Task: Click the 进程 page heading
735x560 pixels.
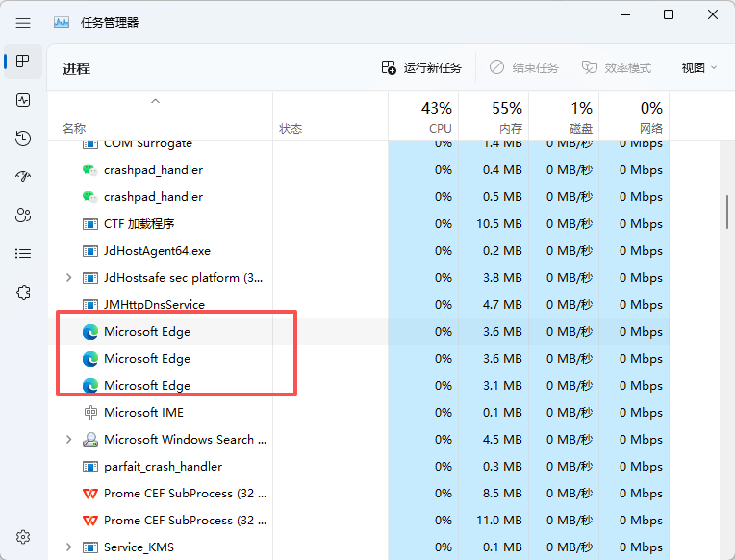Action: 76,69
